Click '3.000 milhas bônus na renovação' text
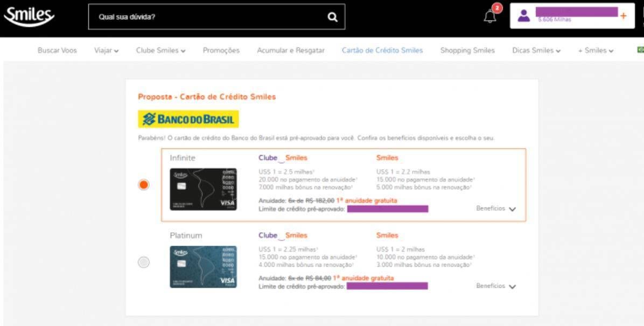 click(424, 265)
